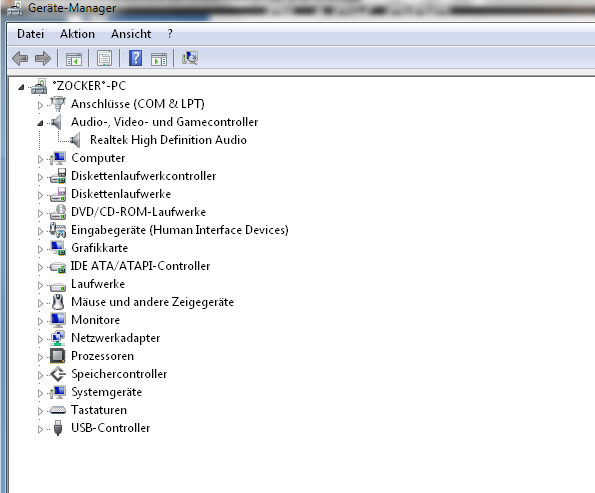Expand Laufwerke node arrow
Image resolution: width=595 pixels, height=493 pixels.
click(x=40, y=285)
